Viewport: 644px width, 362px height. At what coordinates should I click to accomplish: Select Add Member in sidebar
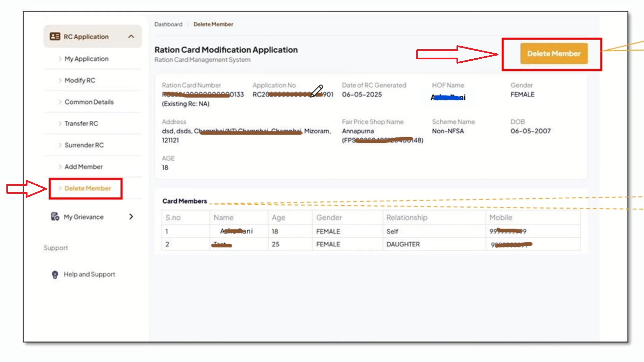(x=84, y=167)
